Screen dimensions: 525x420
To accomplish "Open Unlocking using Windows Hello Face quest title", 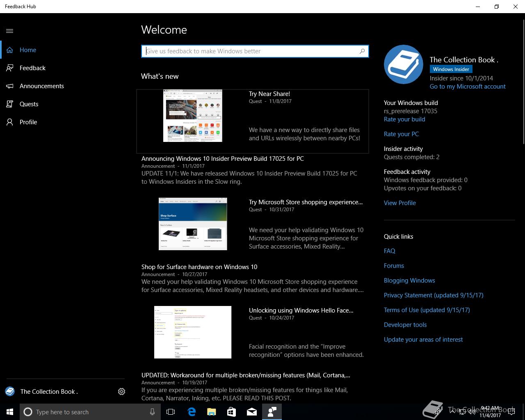I will pos(301,310).
